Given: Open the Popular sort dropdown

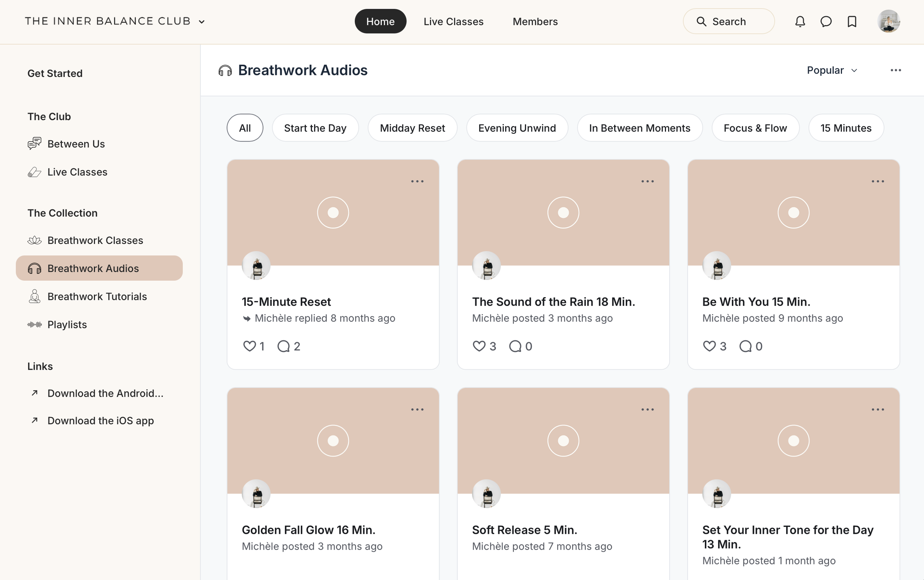Looking at the screenshot, I should pos(832,70).
